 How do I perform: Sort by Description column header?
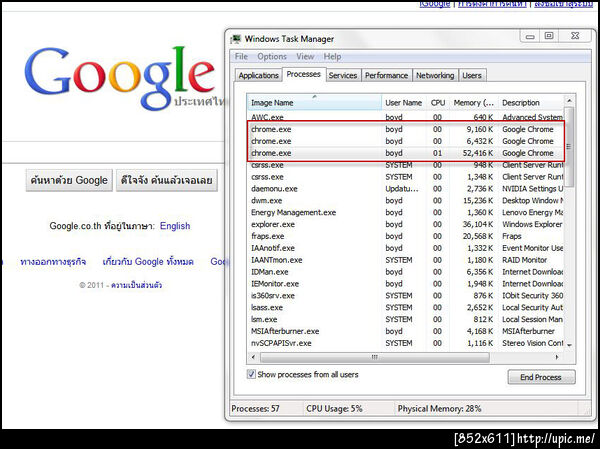tap(531, 103)
